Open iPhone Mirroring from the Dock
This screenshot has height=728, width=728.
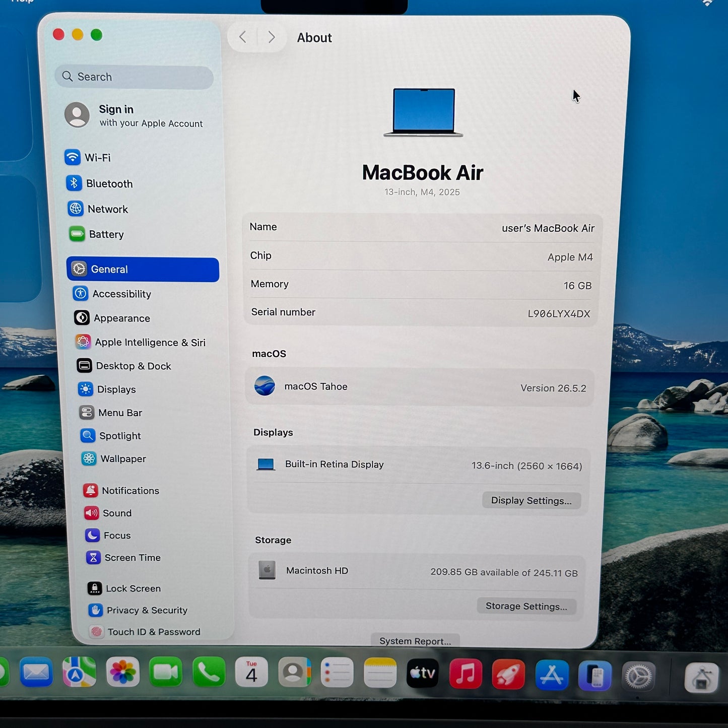point(595,675)
